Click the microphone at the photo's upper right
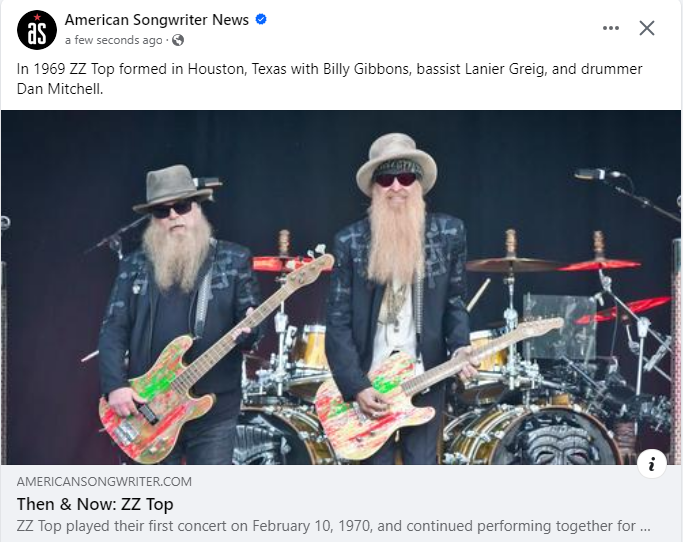The height and width of the screenshot is (542, 683). [x=599, y=174]
